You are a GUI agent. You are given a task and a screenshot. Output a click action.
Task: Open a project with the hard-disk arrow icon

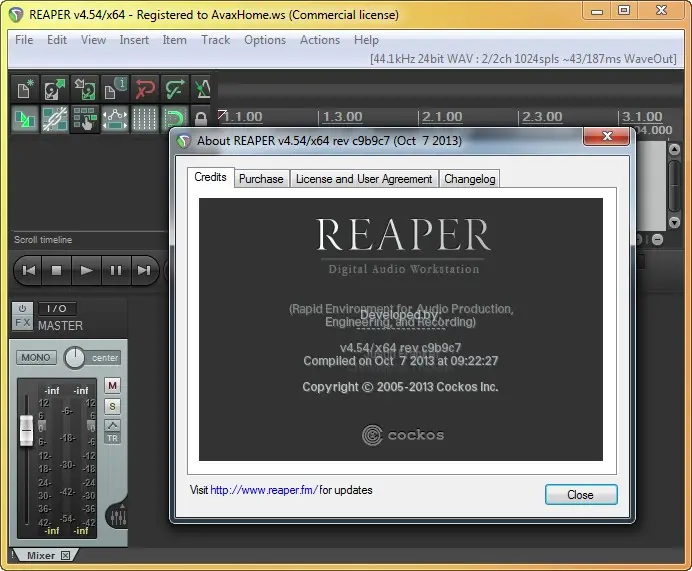coord(55,89)
